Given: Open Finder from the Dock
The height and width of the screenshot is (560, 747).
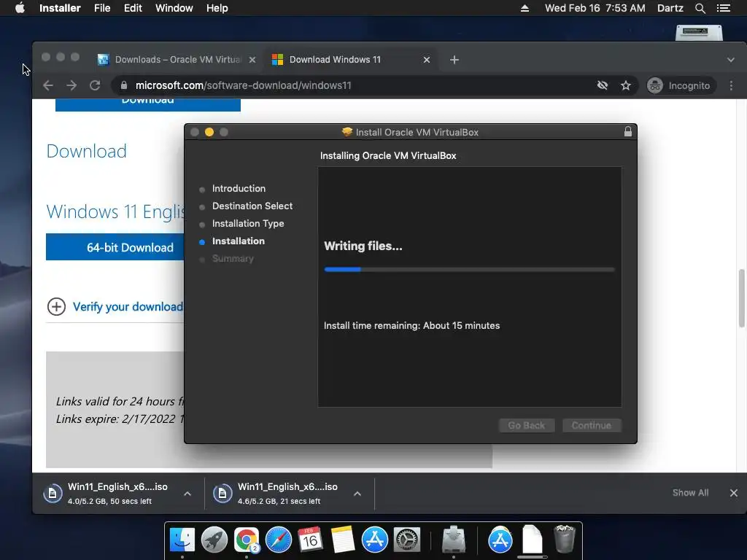Looking at the screenshot, I should point(182,540).
